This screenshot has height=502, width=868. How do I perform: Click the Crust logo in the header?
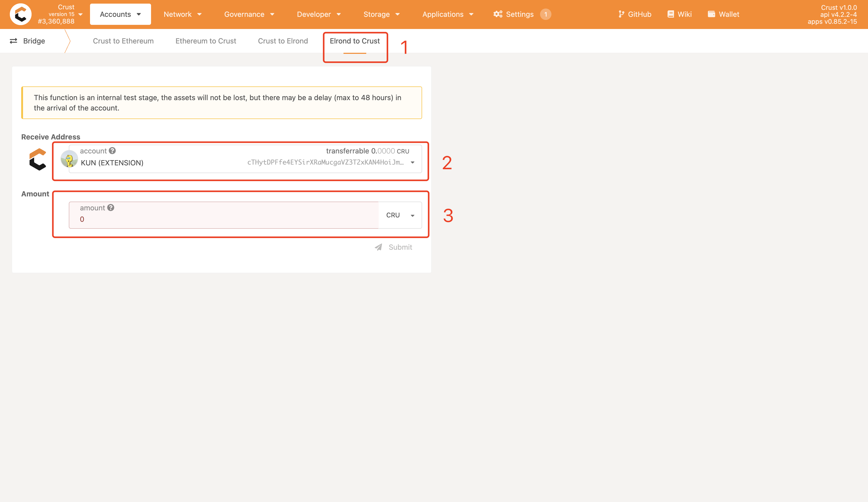coord(21,14)
